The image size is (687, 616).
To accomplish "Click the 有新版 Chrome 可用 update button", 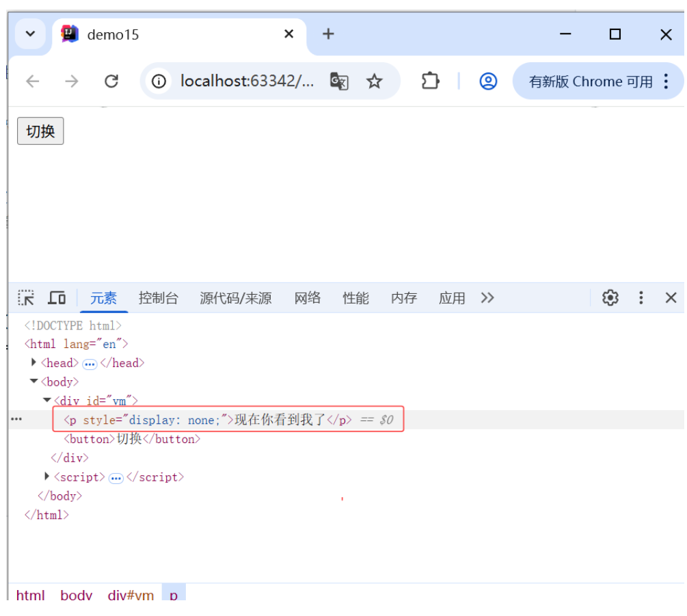I will tap(590, 81).
